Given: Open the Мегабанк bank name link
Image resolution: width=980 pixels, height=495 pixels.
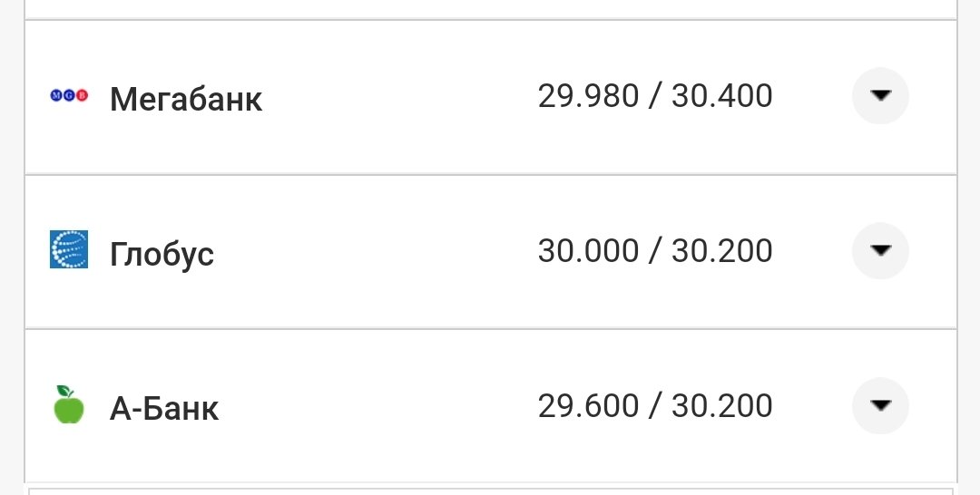Looking at the screenshot, I should (x=186, y=98).
